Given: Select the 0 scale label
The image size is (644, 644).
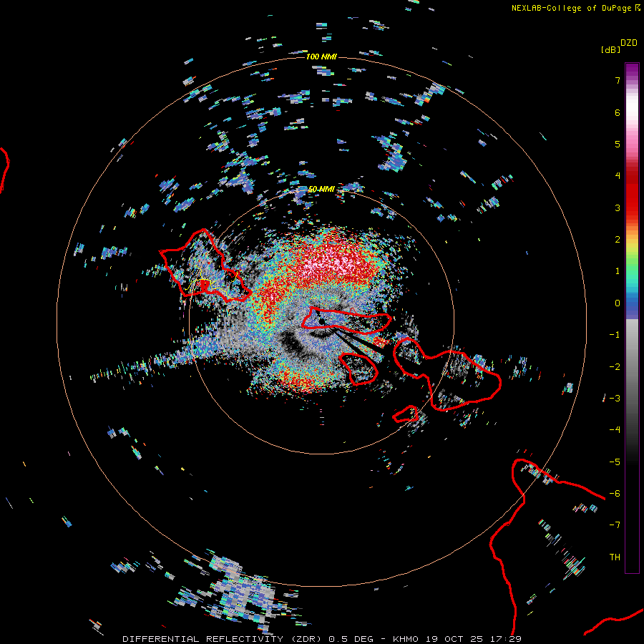Looking at the screenshot, I should pyautogui.click(x=618, y=303).
